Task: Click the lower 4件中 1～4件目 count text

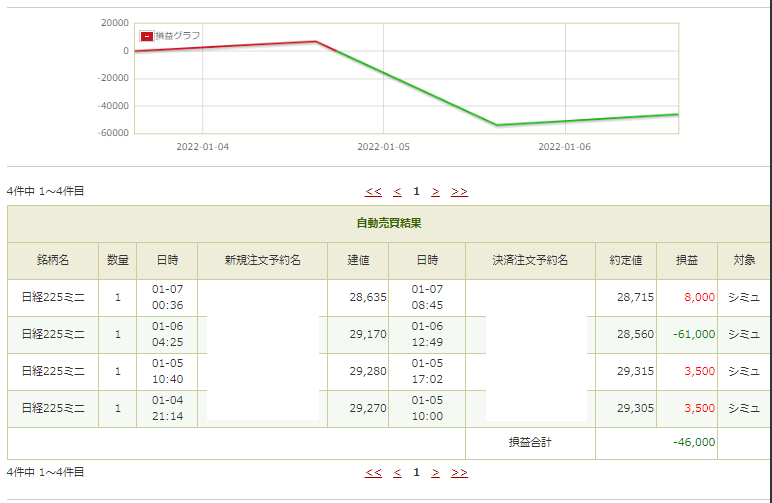Action: pos(45,472)
